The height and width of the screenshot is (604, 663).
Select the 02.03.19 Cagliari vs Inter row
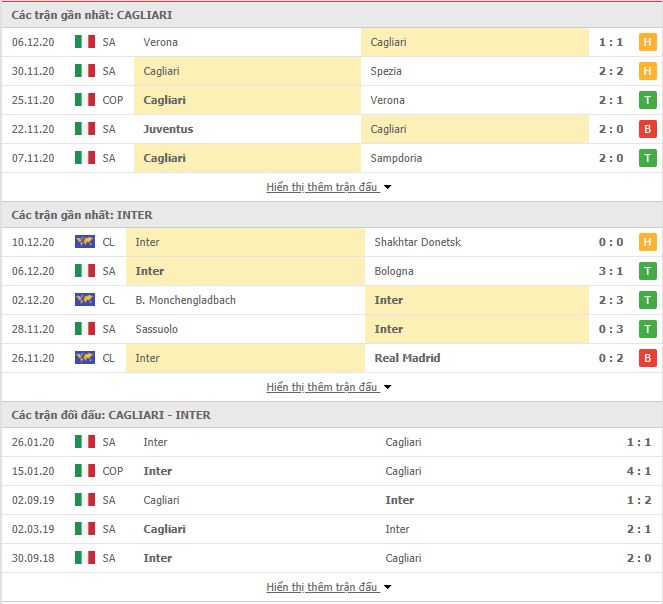click(332, 529)
